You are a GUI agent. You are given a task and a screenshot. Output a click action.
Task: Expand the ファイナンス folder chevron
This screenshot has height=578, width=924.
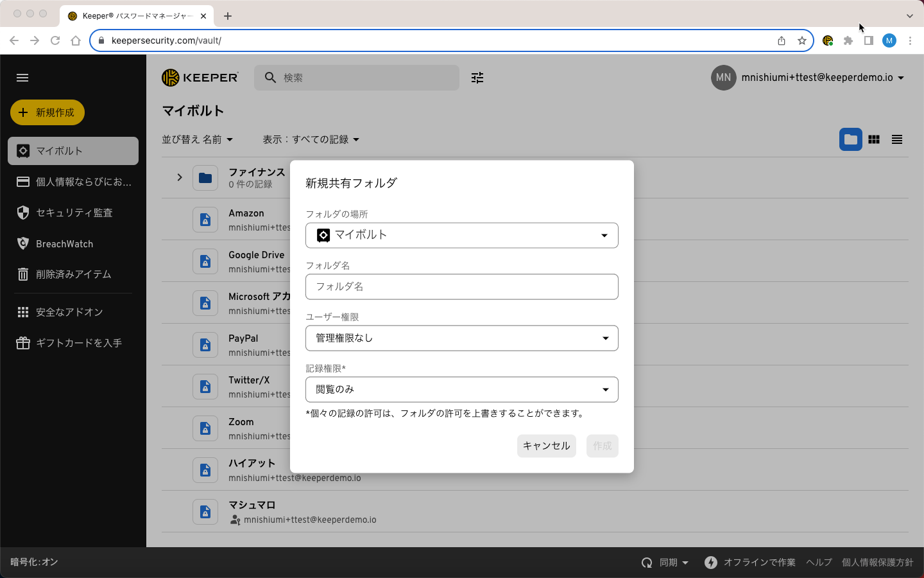point(180,177)
